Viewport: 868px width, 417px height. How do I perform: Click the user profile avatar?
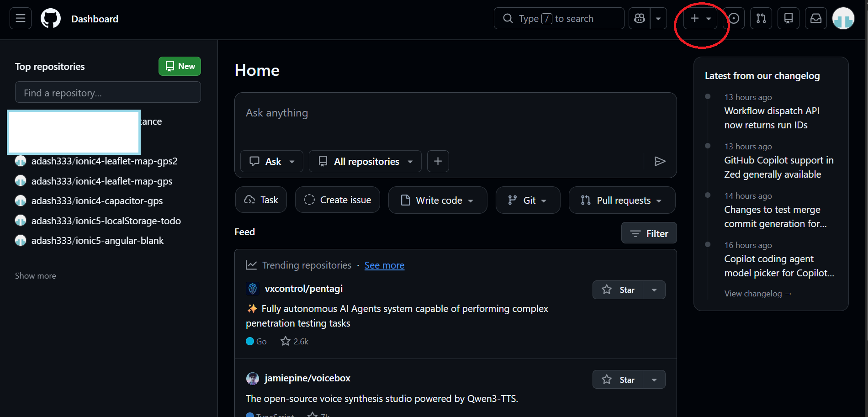coord(843,19)
